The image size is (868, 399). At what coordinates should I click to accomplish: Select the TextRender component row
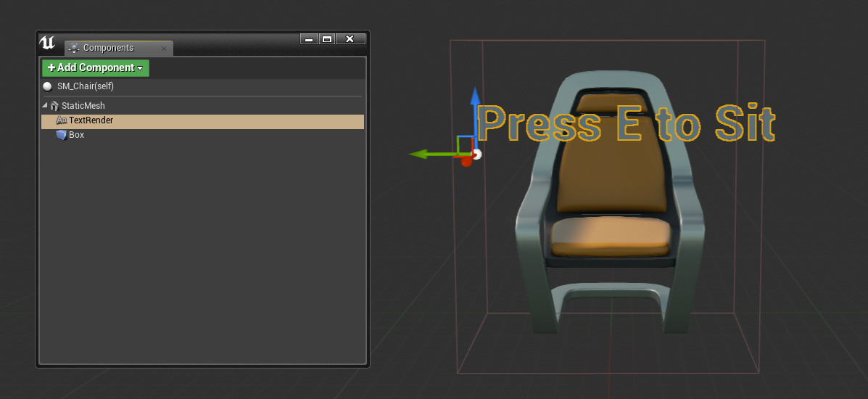point(202,120)
